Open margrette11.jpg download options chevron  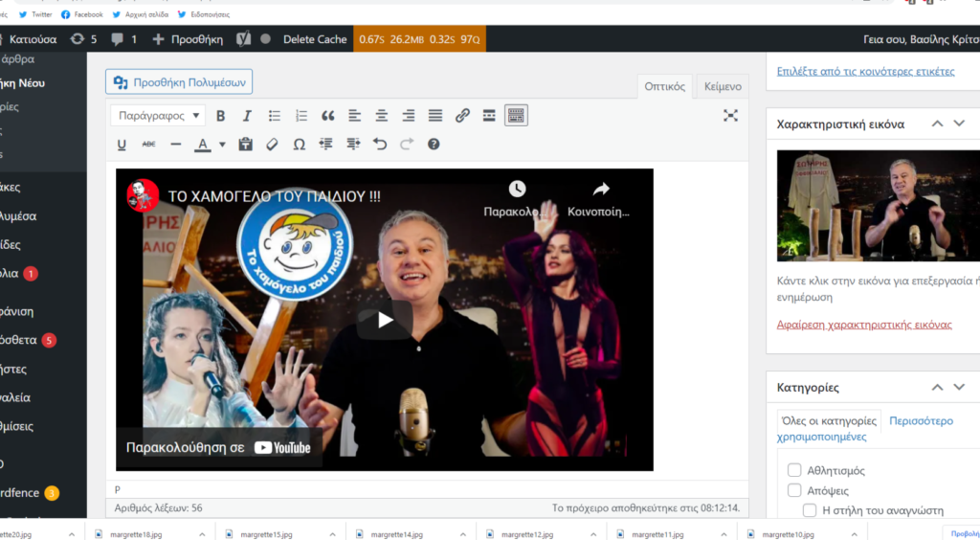[x=724, y=534]
